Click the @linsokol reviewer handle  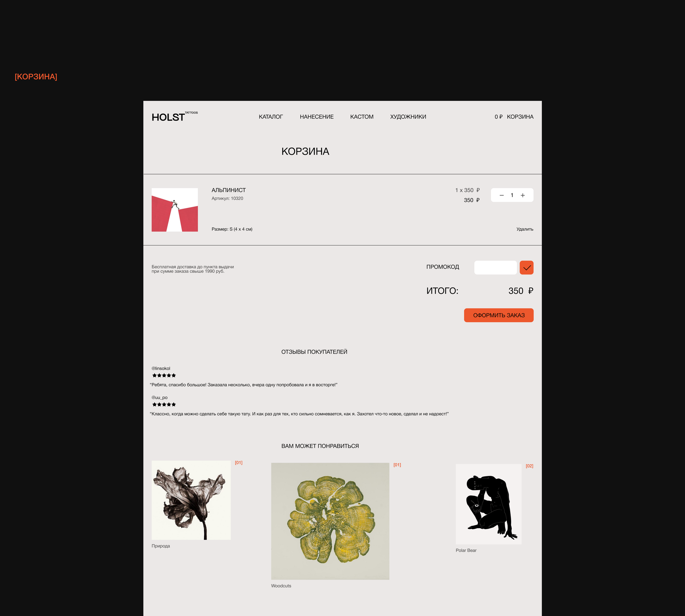161,368
